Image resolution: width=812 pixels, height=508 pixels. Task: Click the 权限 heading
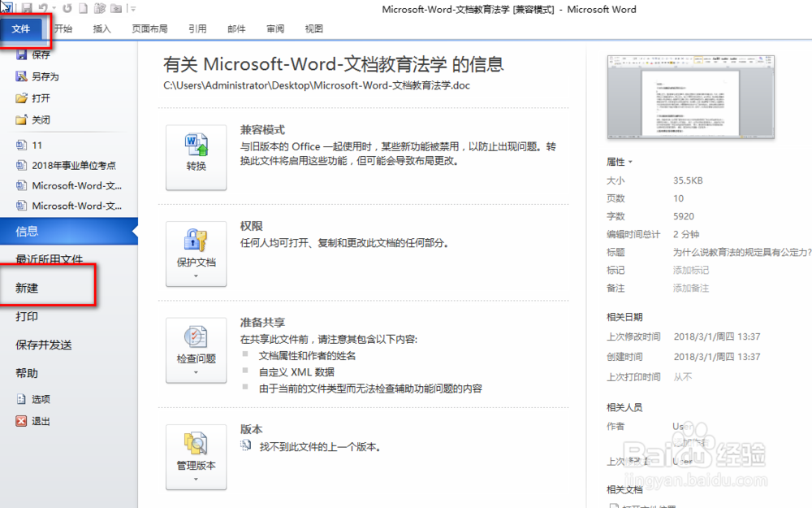(251, 227)
